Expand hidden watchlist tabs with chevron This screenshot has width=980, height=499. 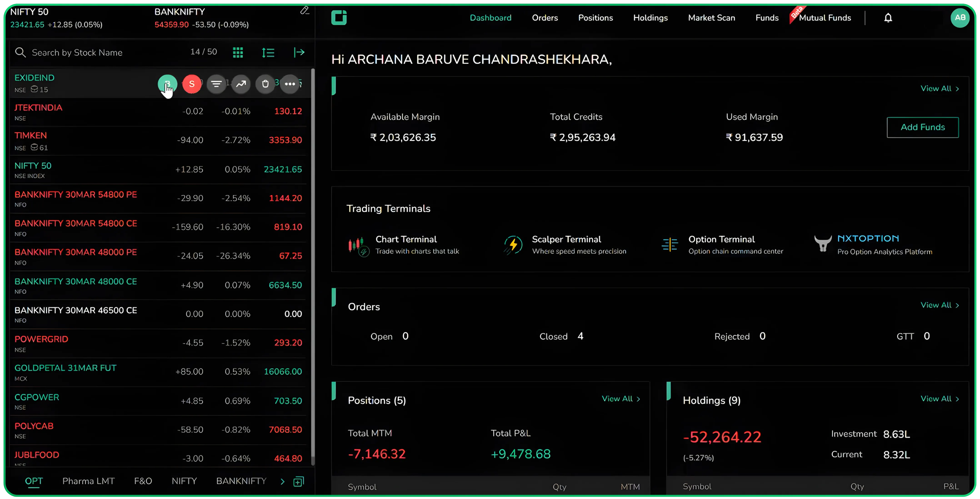click(282, 481)
